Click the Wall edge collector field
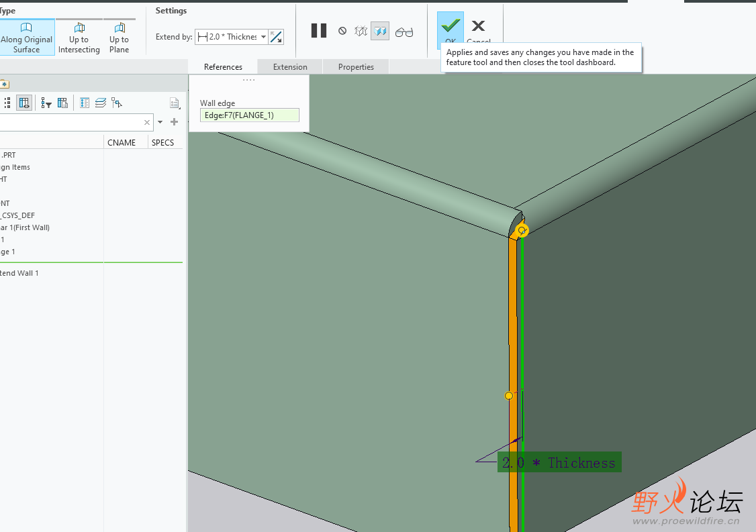Viewport: 756px width, 532px height. click(x=249, y=115)
